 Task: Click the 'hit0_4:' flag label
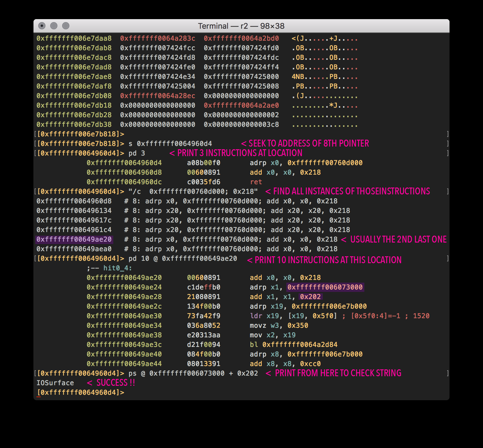(117, 268)
